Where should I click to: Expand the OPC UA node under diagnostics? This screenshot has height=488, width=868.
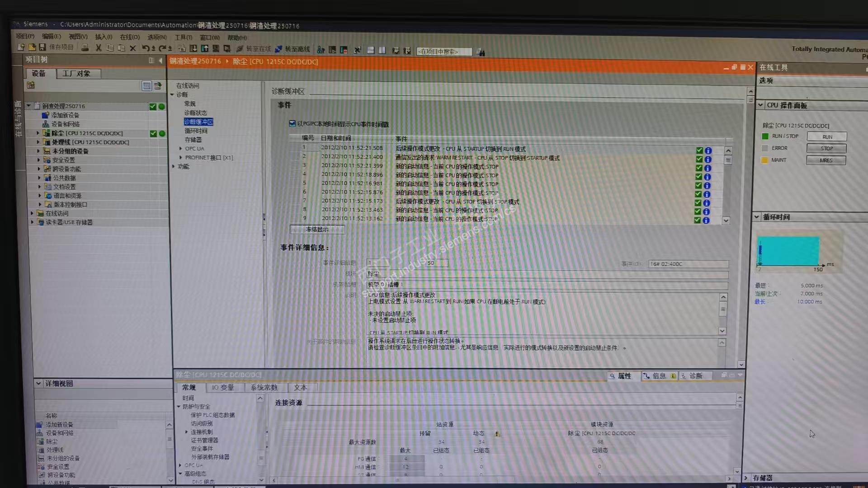(x=180, y=148)
